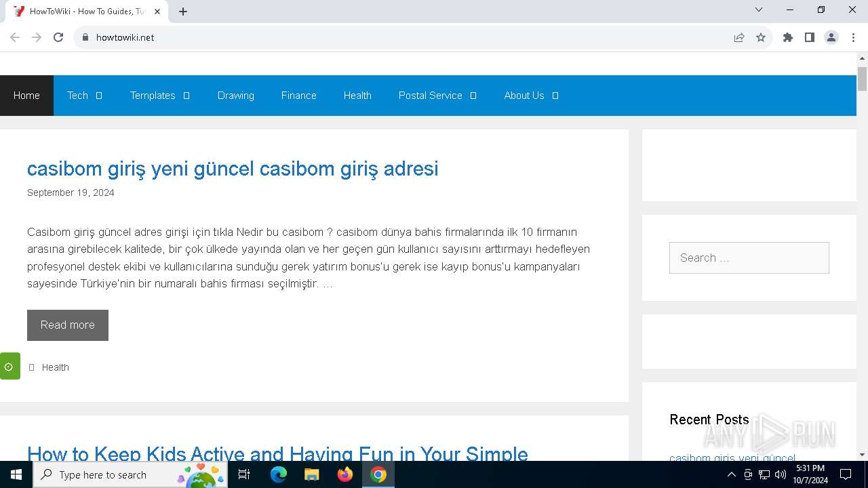Click the Search input field
Image resolution: width=868 pixels, height=488 pixels.
tap(749, 258)
